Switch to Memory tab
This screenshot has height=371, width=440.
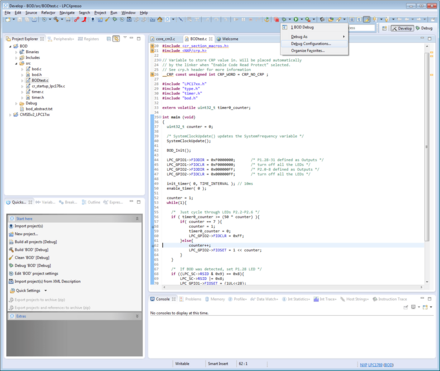[215, 299]
